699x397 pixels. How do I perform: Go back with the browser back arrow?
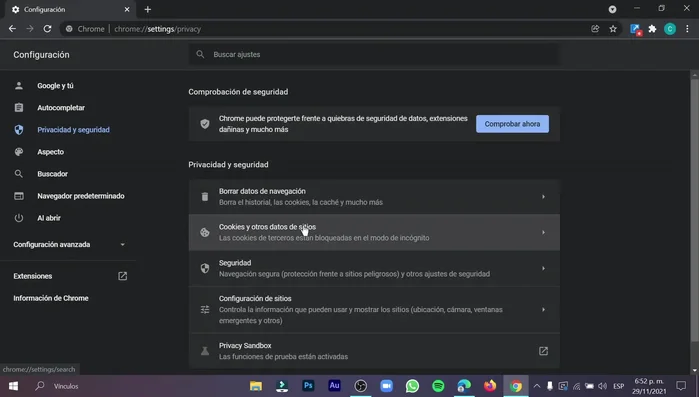coord(12,29)
